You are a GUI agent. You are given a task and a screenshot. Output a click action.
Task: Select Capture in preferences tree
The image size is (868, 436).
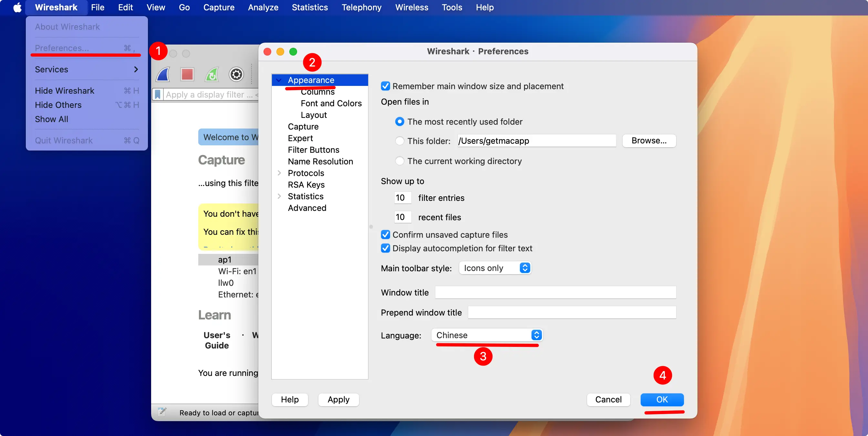tap(303, 127)
